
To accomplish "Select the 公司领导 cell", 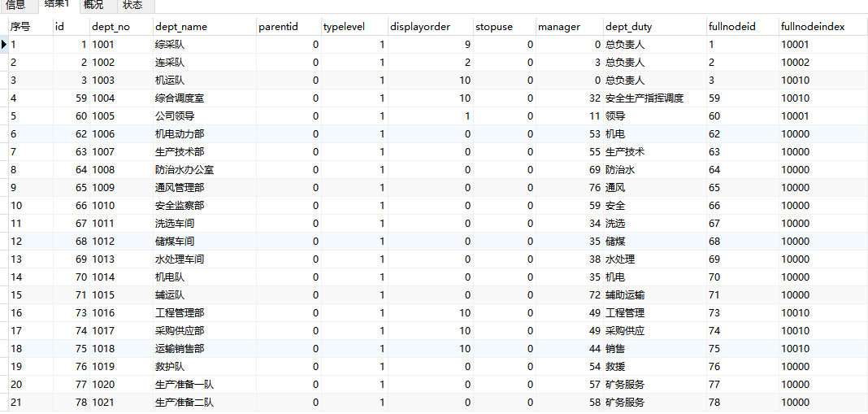I will tap(205, 116).
